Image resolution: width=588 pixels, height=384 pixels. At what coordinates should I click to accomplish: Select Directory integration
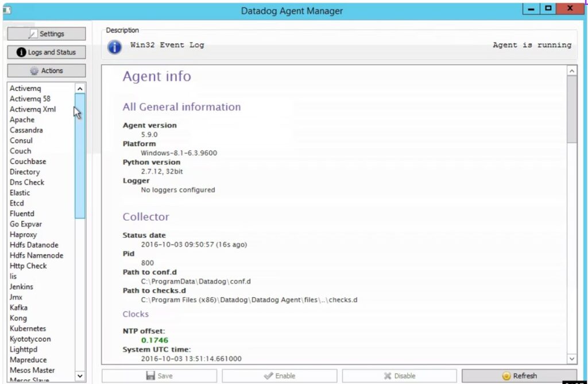25,172
